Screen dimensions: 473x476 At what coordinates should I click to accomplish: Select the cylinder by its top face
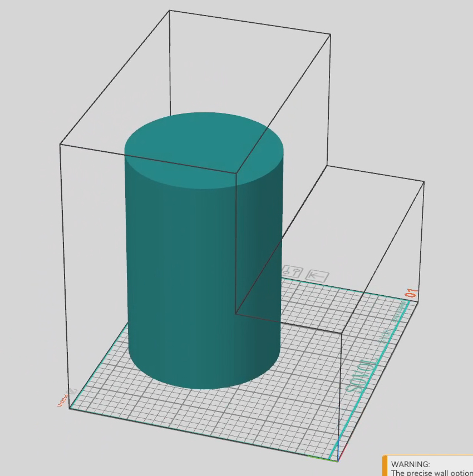[203, 147]
